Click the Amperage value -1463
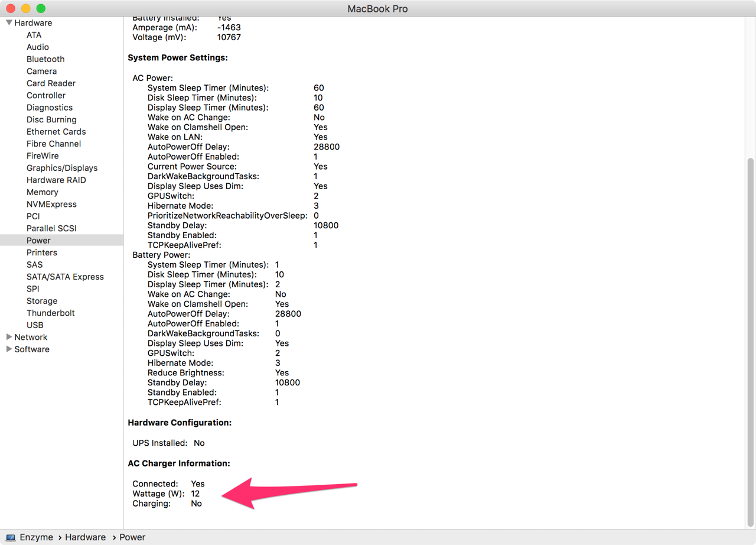 (229, 27)
